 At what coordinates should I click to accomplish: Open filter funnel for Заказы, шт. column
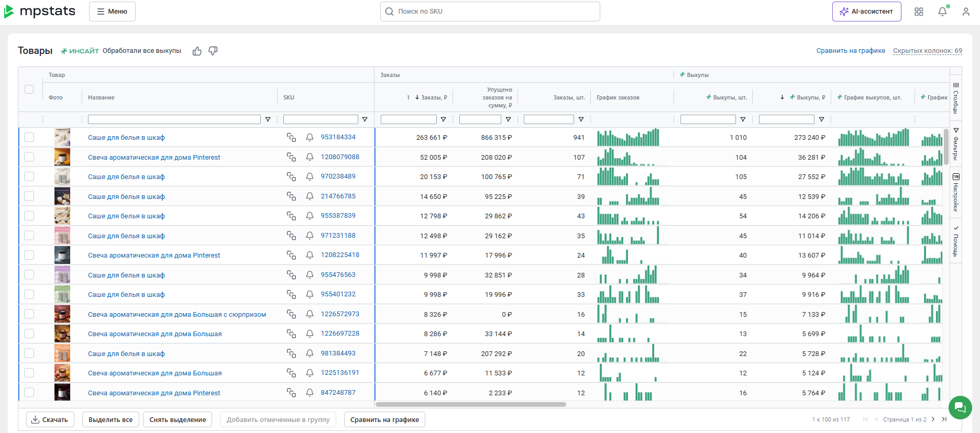pos(581,119)
